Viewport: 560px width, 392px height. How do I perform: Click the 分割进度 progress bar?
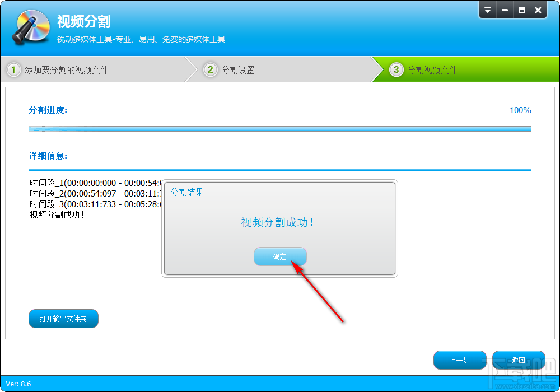(280, 129)
